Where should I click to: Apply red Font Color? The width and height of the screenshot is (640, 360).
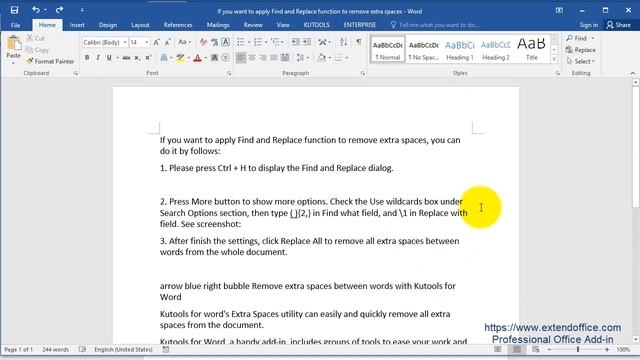point(198,58)
